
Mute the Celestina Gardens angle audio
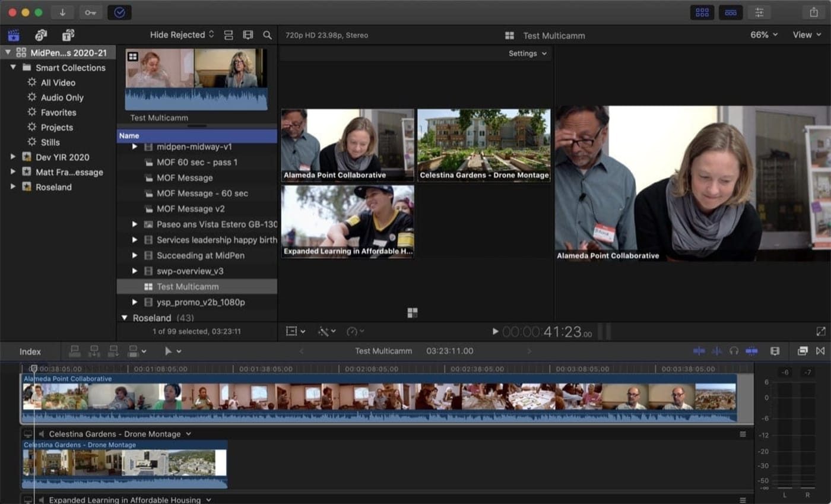(x=41, y=434)
